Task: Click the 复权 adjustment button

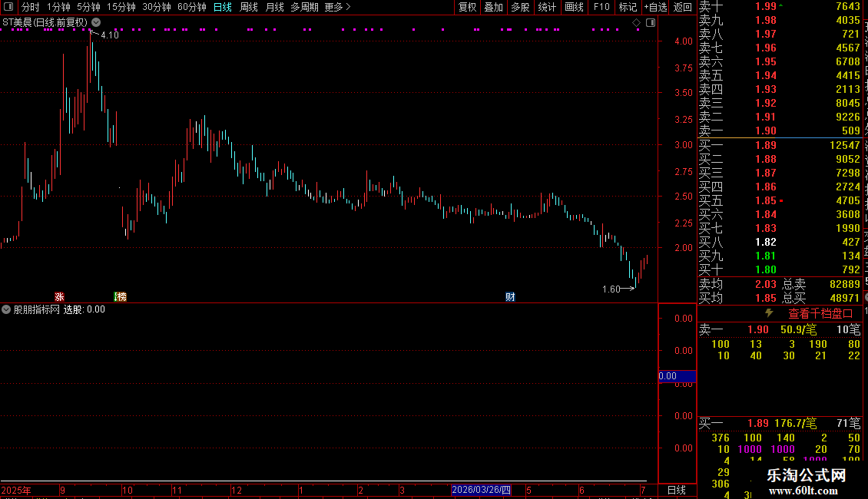Action: pos(467,7)
